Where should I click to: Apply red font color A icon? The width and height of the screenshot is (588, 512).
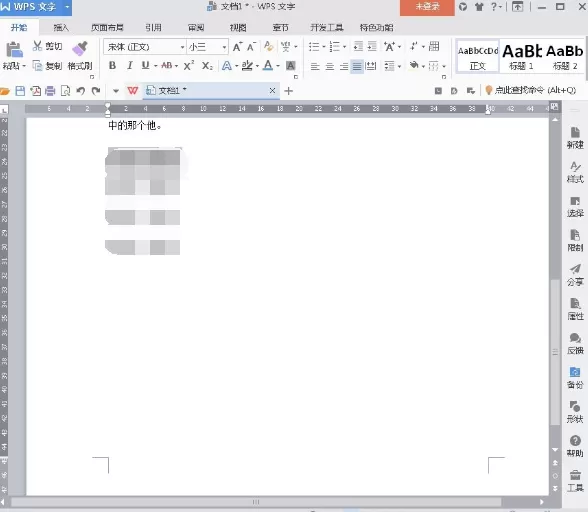pos(268,66)
